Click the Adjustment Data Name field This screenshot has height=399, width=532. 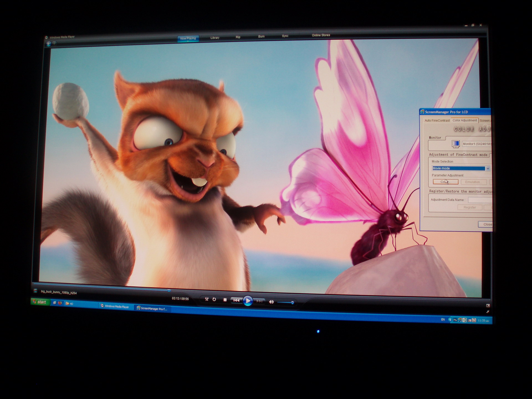tap(480, 200)
